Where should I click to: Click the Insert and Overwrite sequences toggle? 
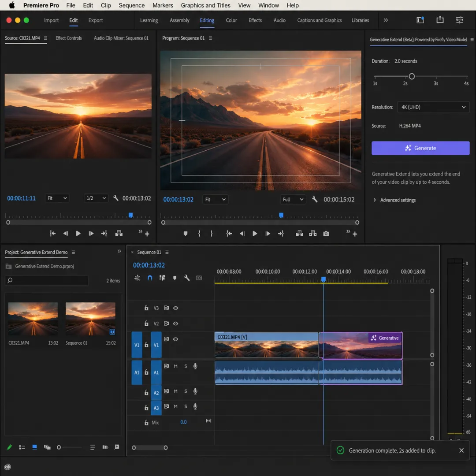coord(137,278)
